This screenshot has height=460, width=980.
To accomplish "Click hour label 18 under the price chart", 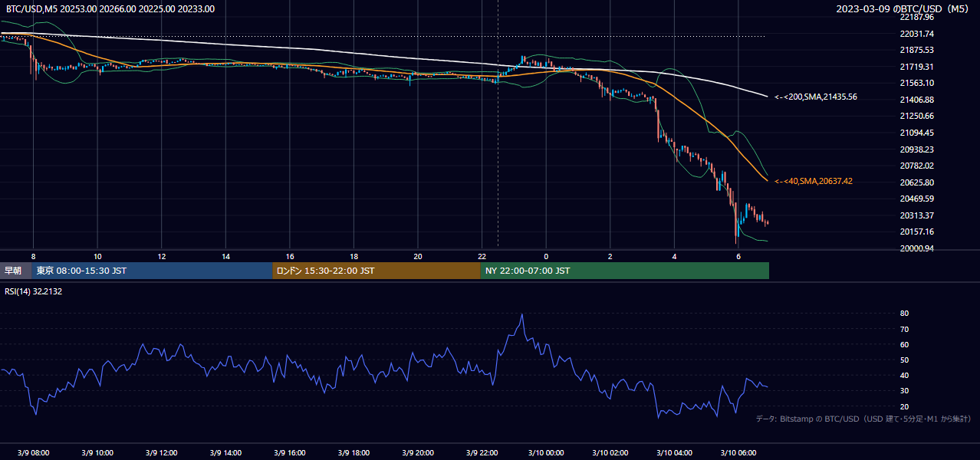I will pos(354,256).
